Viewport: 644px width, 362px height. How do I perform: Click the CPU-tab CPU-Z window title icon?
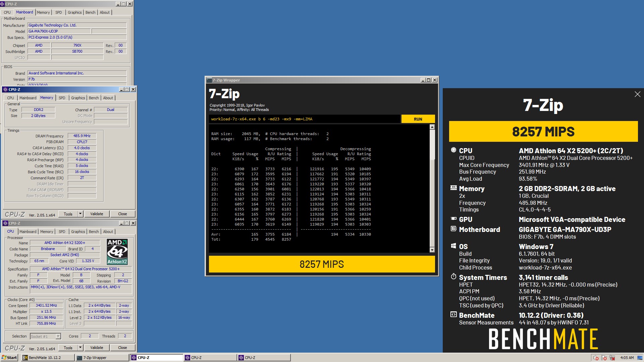pyautogui.click(x=5, y=223)
